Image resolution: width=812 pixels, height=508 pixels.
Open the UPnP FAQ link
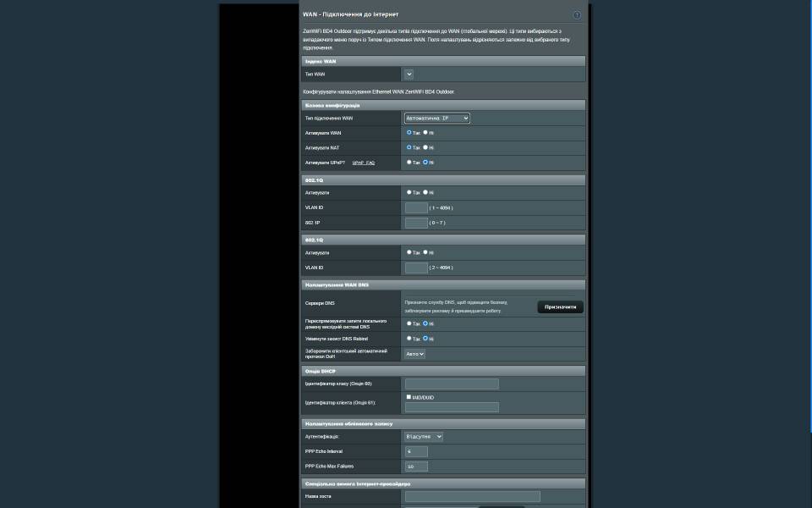pos(363,163)
